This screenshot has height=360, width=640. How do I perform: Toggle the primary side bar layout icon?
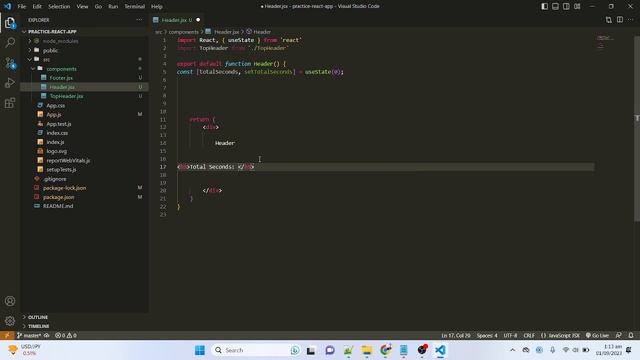click(x=544, y=6)
